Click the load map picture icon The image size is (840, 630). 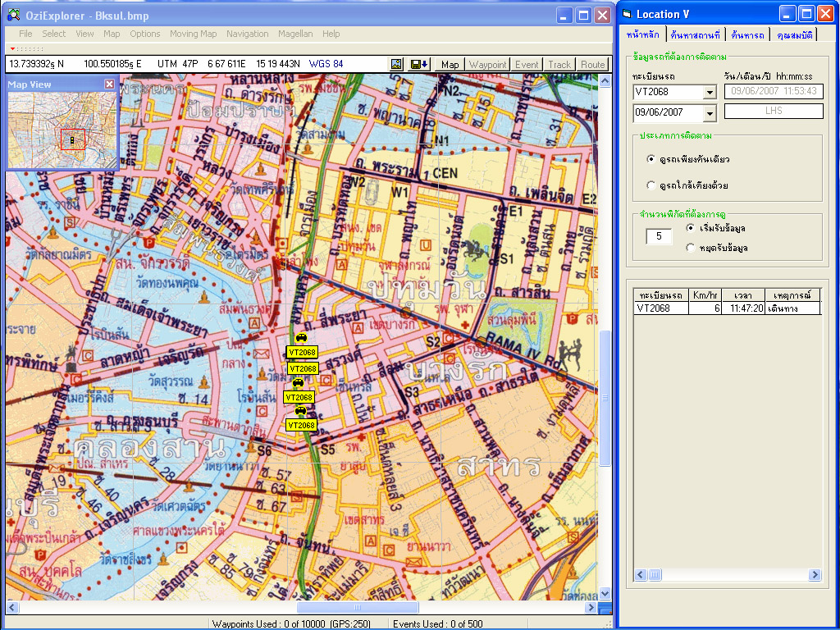[397, 64]
